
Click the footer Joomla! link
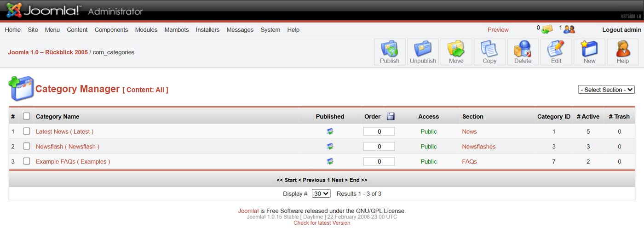tap(248, 211)
